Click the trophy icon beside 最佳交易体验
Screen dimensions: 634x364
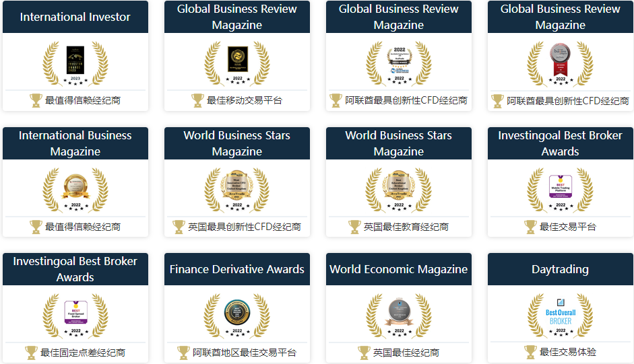click(530, 352)
